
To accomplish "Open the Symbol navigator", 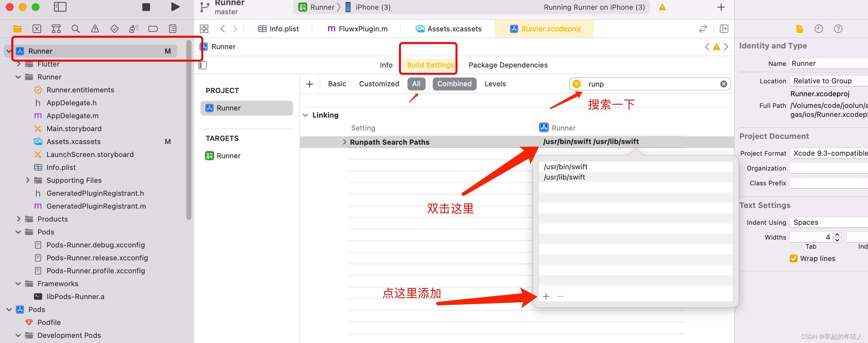I will point(56,29).
